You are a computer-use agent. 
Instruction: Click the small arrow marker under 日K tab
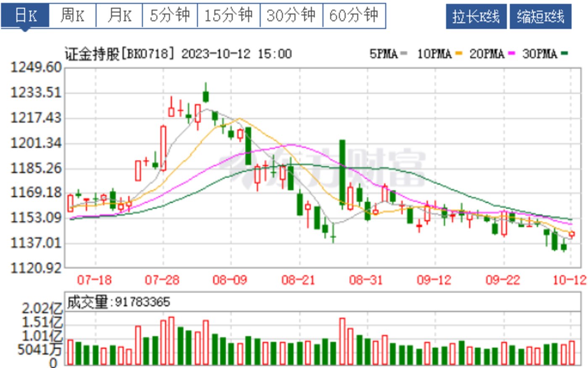[24, 28]
